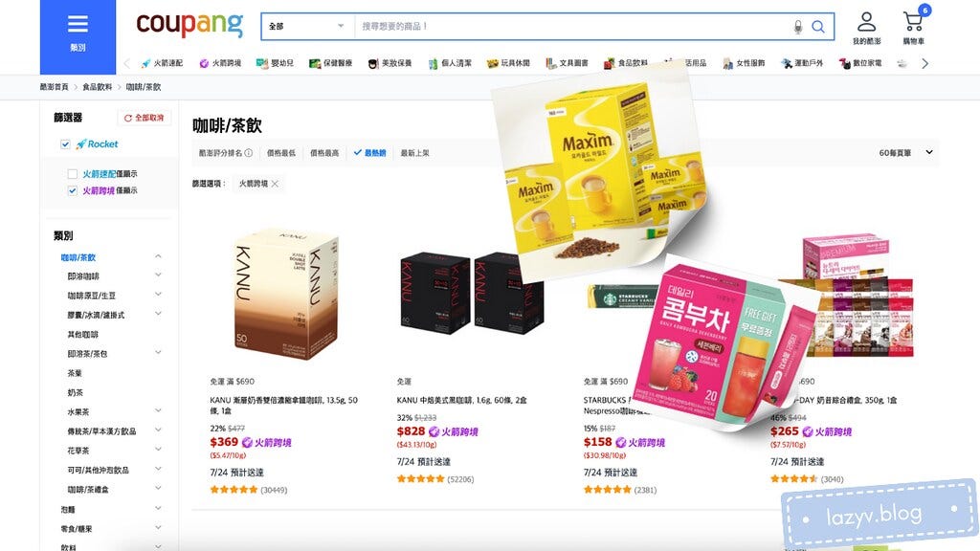Open the 60 per page dropdown
980x551 pixels.
pos(905,152)
